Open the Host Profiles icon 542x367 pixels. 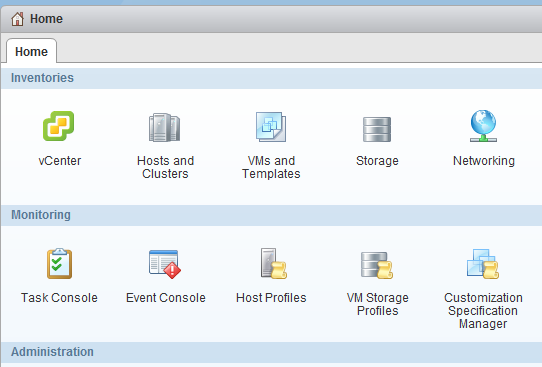274,263
